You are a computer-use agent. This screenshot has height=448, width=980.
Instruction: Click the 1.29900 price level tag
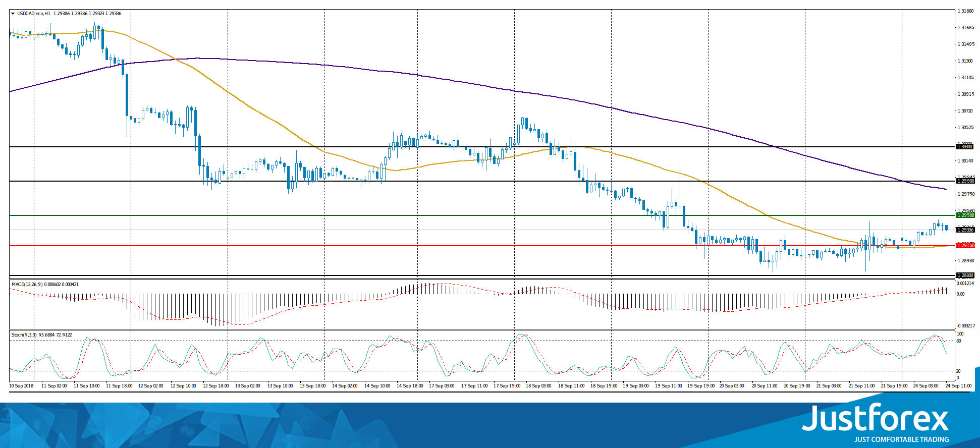point(965,181)
